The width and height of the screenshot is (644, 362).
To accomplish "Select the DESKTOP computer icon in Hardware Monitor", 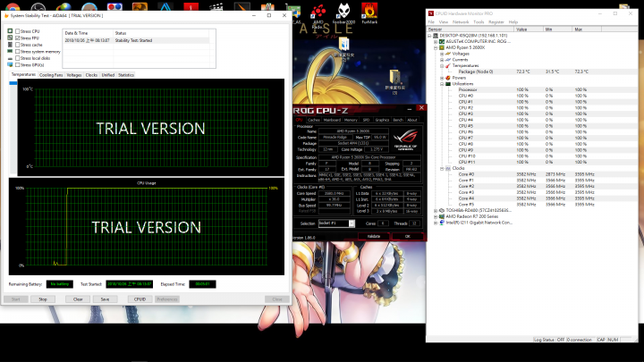I will coord(436,36).
